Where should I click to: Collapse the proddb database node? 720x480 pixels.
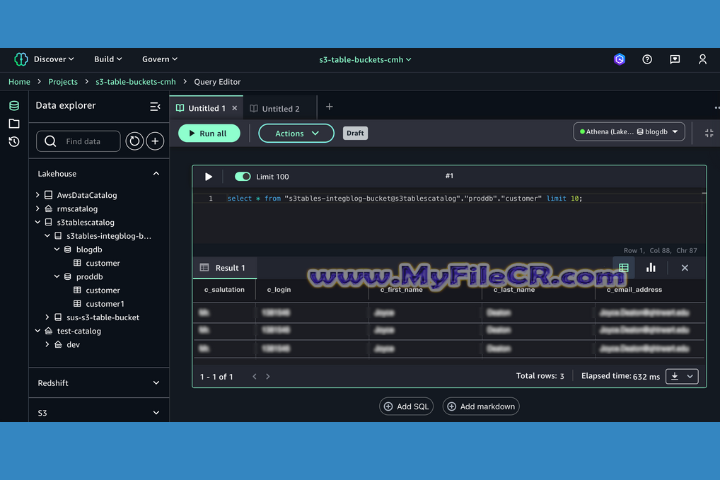(x=57, y=277)
